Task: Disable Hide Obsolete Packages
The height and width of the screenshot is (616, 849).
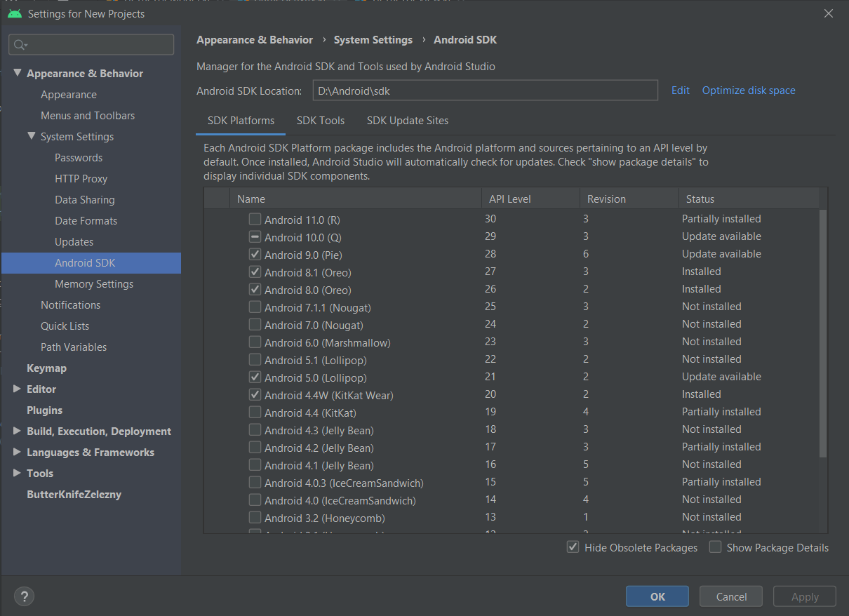Action: click(573, 547)
